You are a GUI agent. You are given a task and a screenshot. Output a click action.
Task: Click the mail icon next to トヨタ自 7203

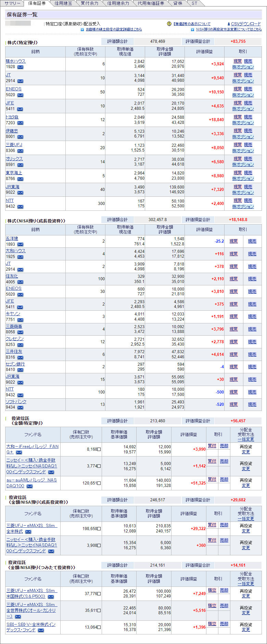20,123
